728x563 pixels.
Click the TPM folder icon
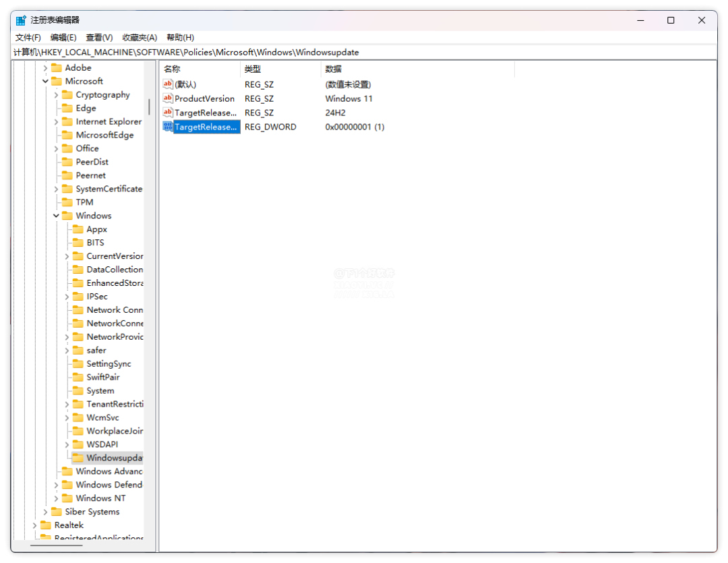[67, 202]
